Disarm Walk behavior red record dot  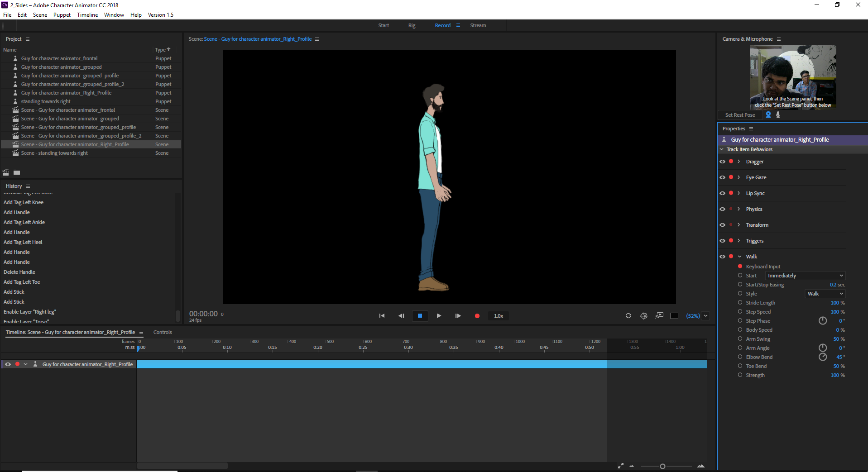pyautogui.click(x=731, y=256)
